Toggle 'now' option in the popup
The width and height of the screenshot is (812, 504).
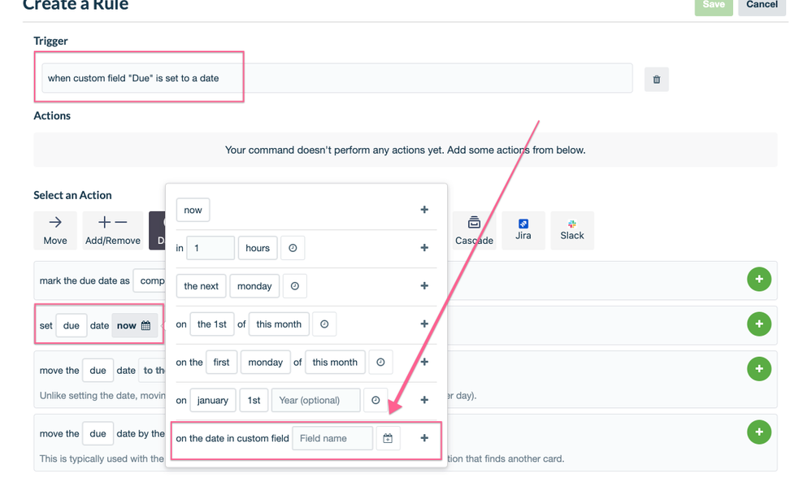[x=193, y=210]
